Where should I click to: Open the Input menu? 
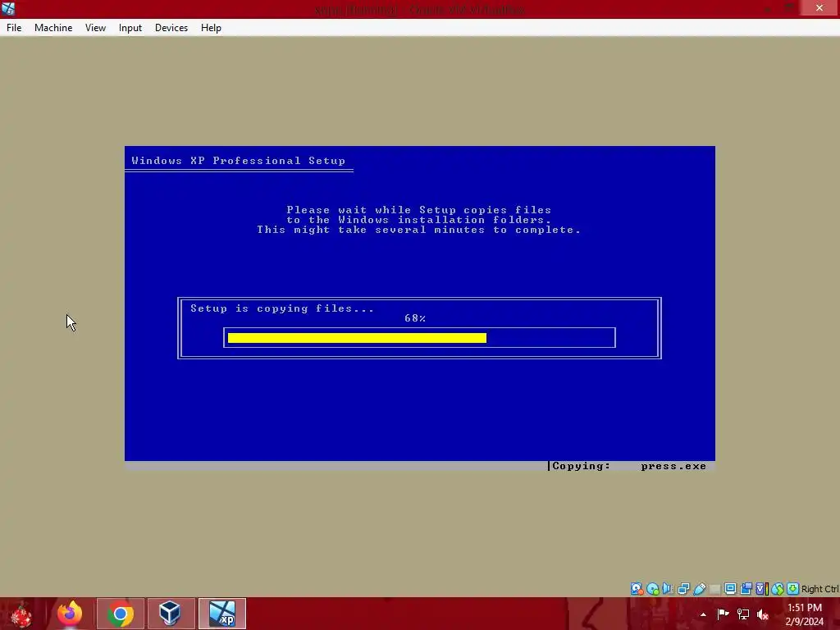coord(130,28)
